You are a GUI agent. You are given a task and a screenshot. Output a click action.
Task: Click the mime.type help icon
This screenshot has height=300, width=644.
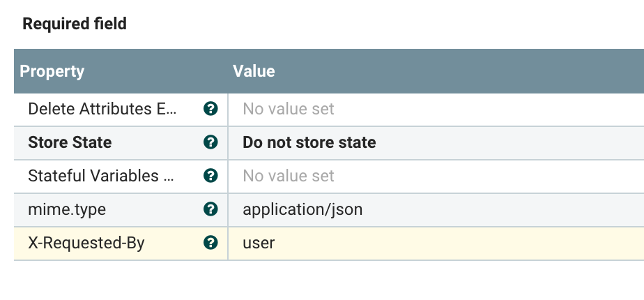point(210,209)
